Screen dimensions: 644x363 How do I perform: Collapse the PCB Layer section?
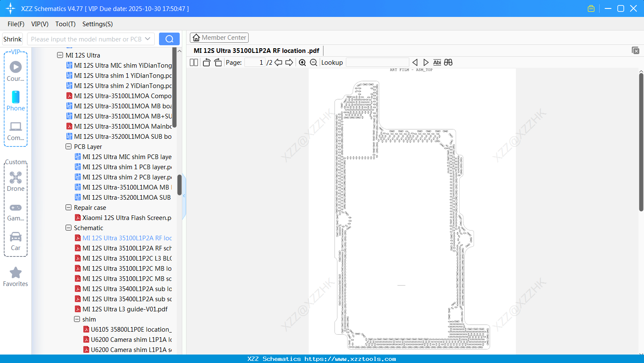(x=69, y=146)
